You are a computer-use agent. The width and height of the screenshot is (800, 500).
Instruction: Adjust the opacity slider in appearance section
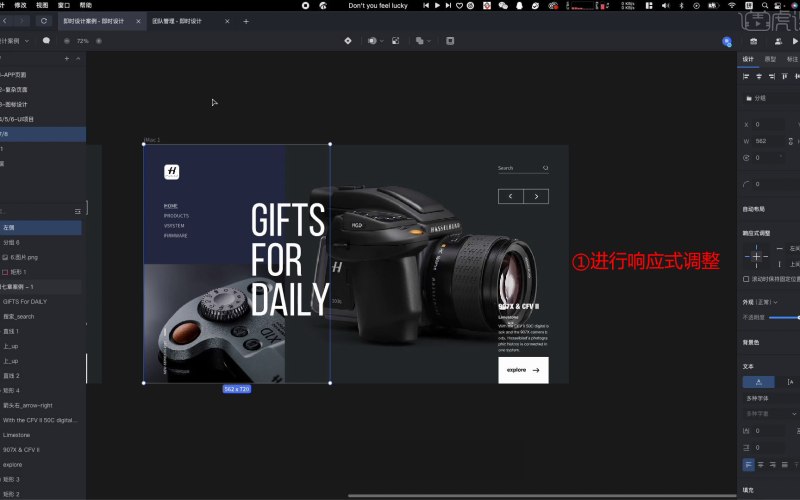(784, 317)
